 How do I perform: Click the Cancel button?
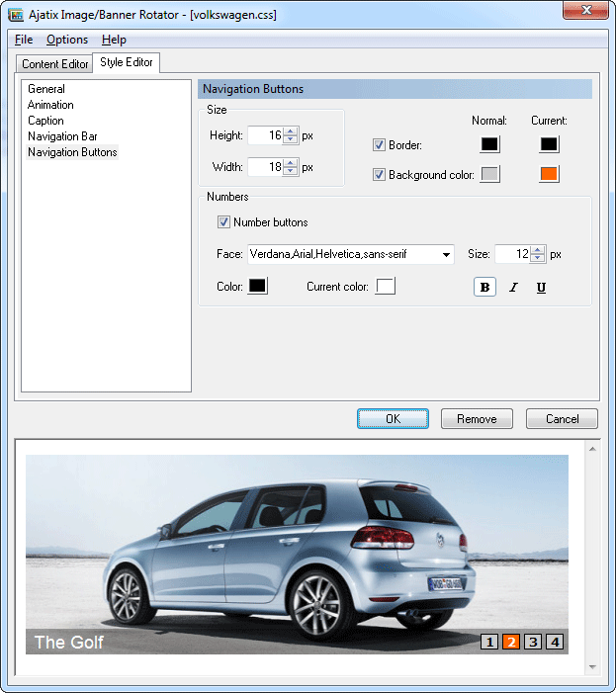click(x=562, y=418)
